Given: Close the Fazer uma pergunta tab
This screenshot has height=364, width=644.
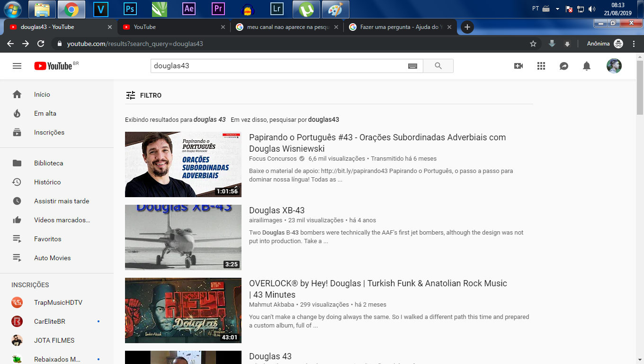Looking at the screenshot, I should 449,27.
